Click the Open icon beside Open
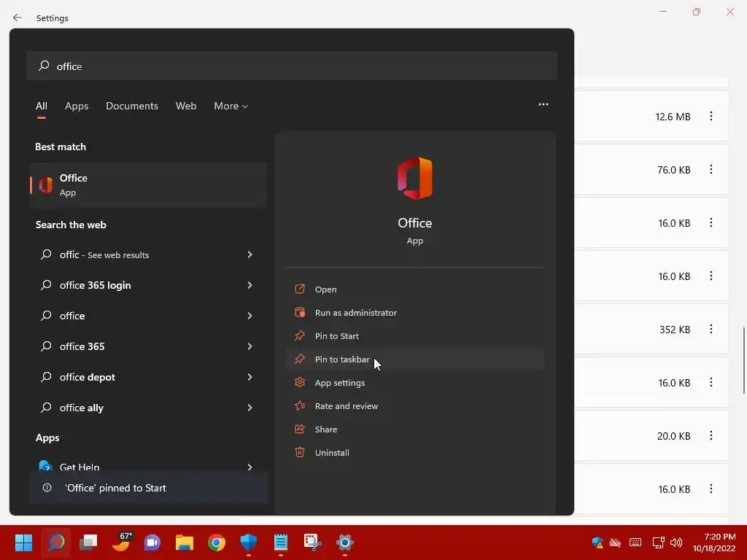This screenshot has height=560, width=747. (x=300, y=289)
